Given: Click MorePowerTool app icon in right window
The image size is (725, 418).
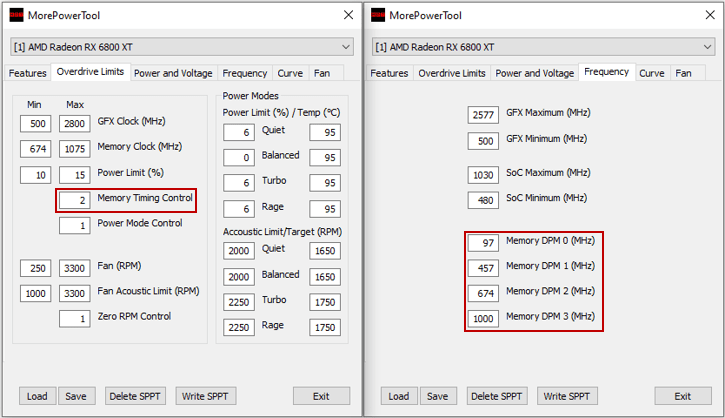Looking at the screenshot, I should [x=378, y=15].
